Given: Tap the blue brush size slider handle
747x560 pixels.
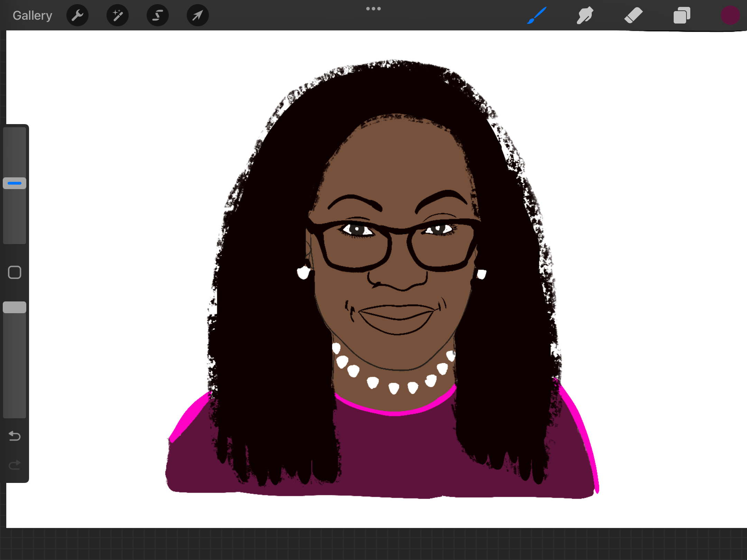Looking at the screenshot, I should point(14,183).
